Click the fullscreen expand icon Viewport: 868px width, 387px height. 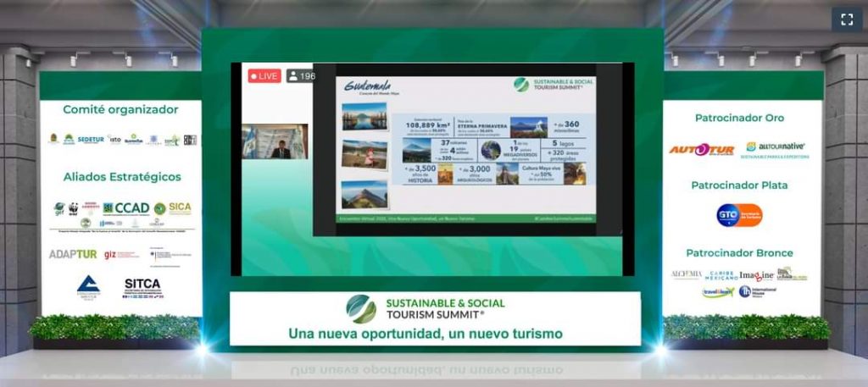[x=846, y=19]
